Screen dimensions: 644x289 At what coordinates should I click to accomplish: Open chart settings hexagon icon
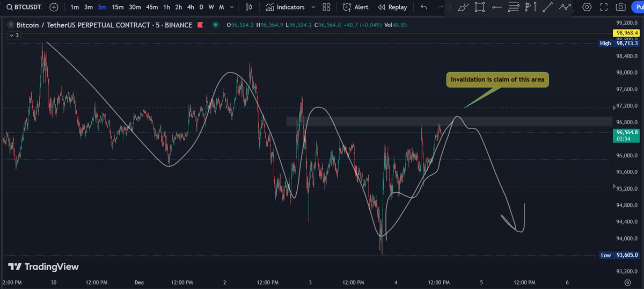coord(587,7)
